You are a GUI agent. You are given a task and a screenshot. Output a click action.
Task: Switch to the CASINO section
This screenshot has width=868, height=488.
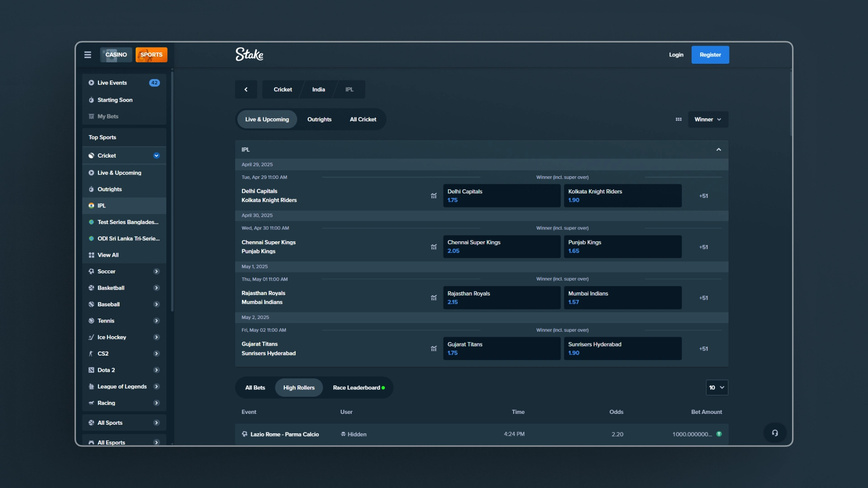pyautogui.click(x=116, y=55)
